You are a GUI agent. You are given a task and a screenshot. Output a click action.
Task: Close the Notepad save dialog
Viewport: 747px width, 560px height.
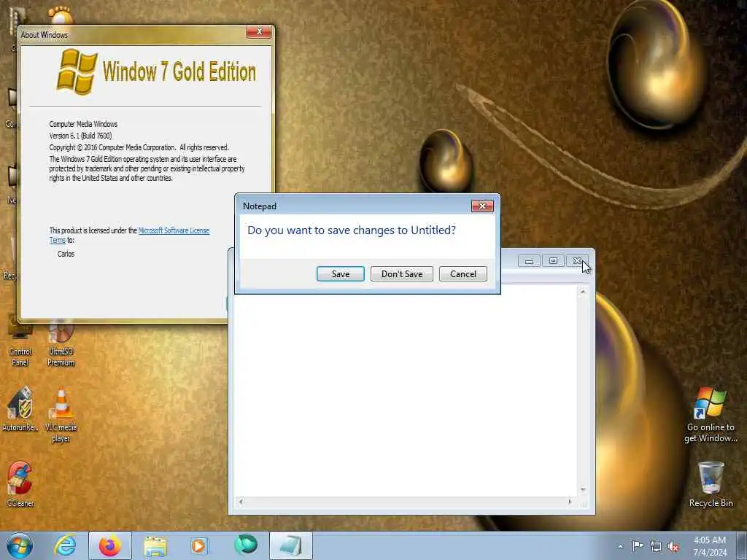[x=482, y=206]
